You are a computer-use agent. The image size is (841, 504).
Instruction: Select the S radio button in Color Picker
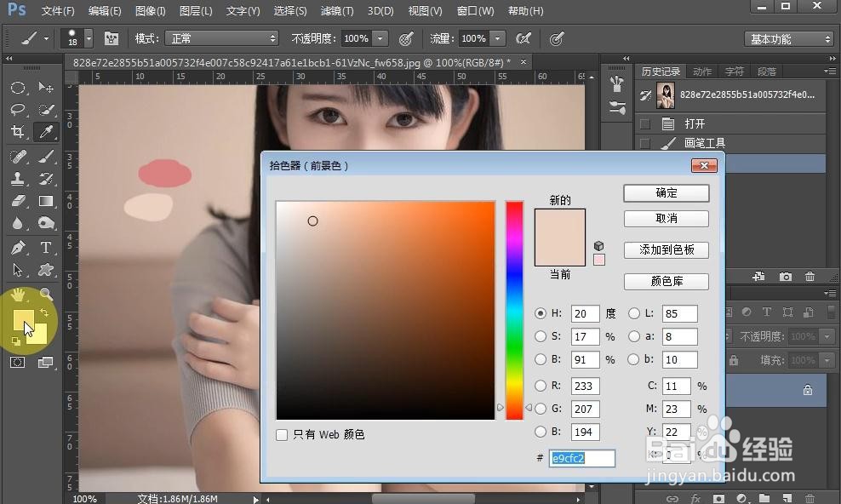point(541,336)
